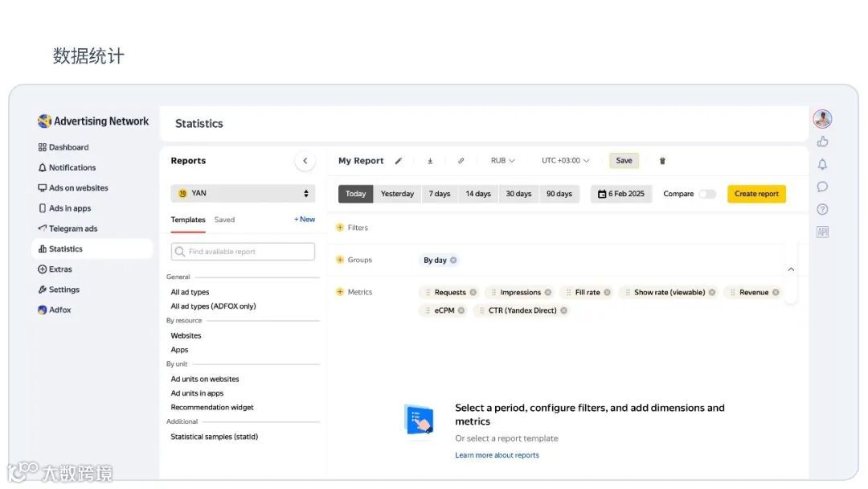Select the Websites template
The width and height of the screenshot is (868, 489).
pos(186,335)
